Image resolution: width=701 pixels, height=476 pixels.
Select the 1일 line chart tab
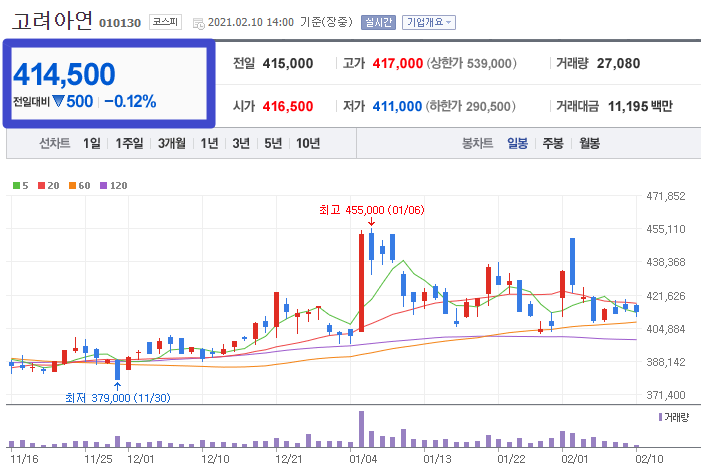pos(92,143)
